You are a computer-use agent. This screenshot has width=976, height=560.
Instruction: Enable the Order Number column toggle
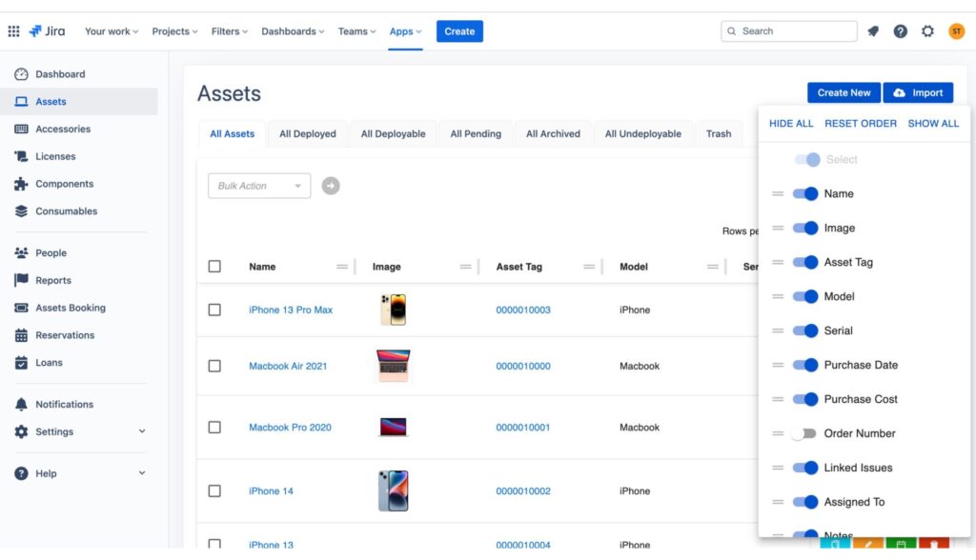click(x=803, y=433)
